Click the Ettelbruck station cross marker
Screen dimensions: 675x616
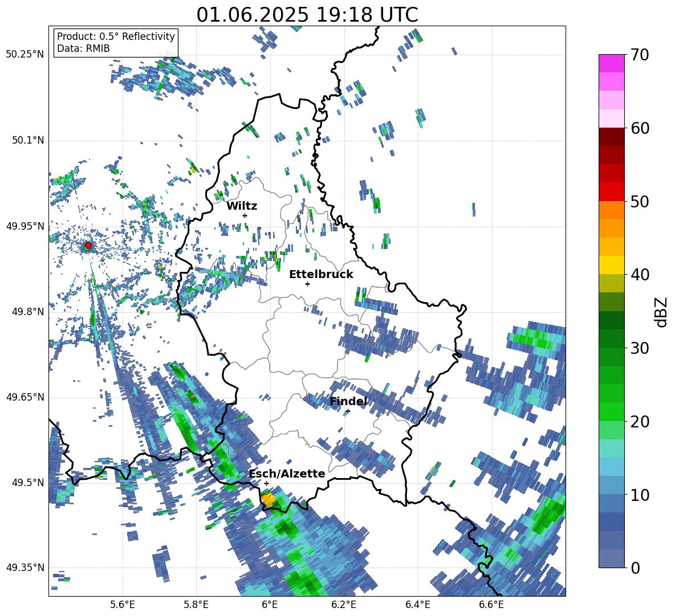point(307,284)
